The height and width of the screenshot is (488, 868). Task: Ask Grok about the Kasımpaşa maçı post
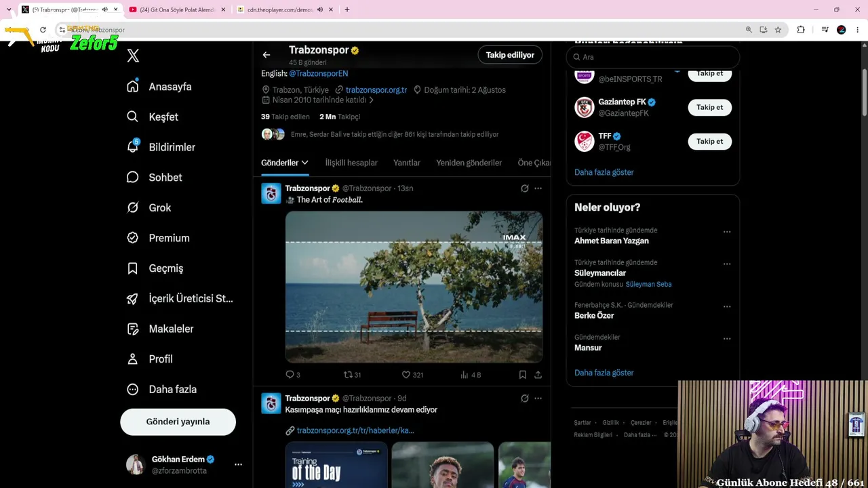pyautogui.click(x=524, y=399)
